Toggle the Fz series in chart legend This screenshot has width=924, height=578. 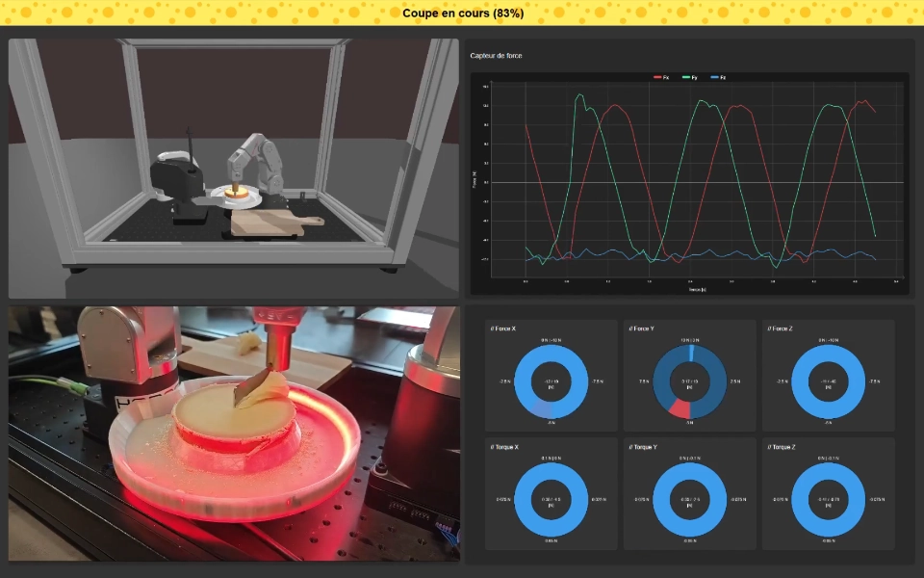(x=717, y=77)
